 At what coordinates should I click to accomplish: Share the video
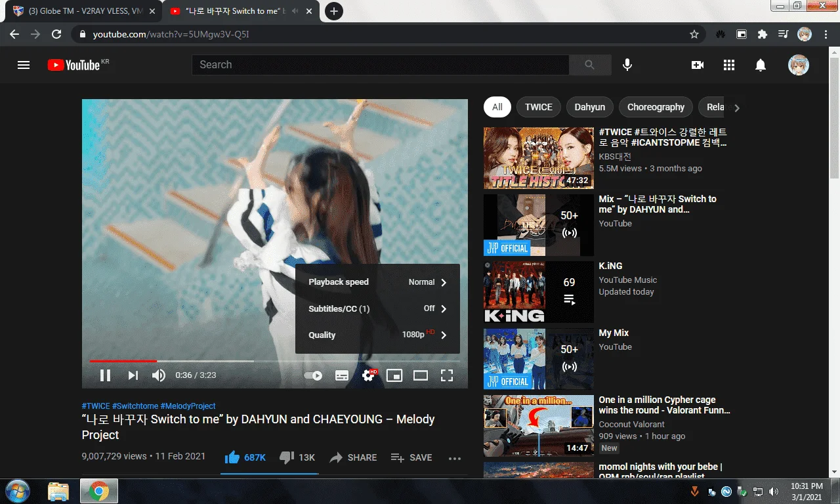[x=353, y=457]
